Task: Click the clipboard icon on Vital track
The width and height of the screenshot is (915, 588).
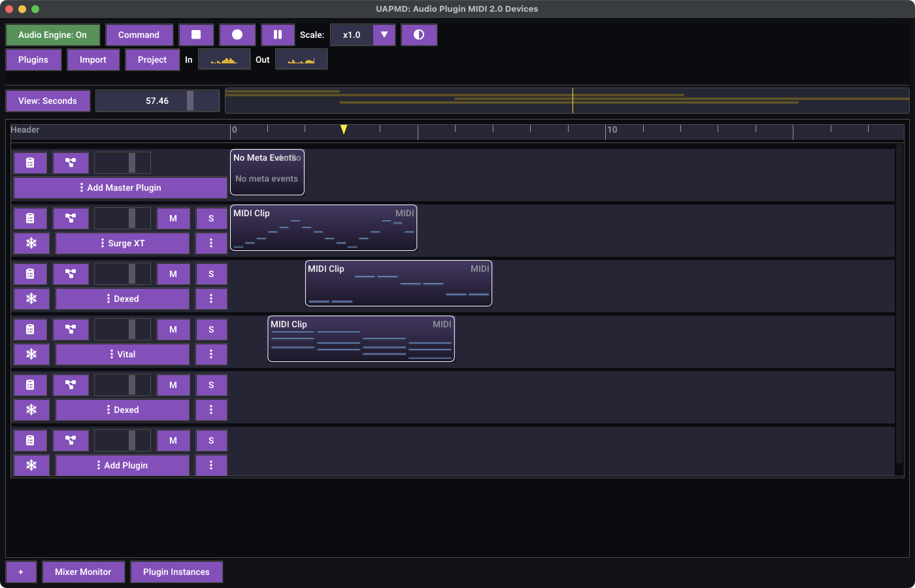Action: [30, 329]
